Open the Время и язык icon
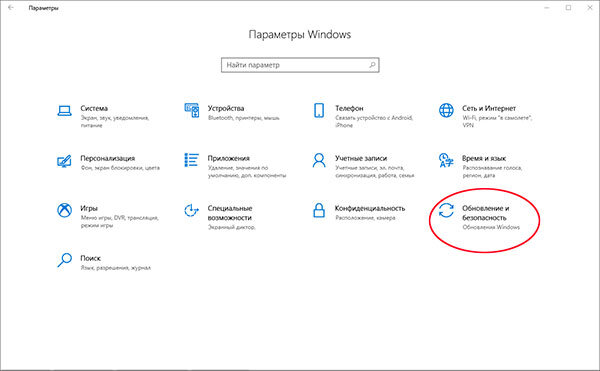 point(446,160)
